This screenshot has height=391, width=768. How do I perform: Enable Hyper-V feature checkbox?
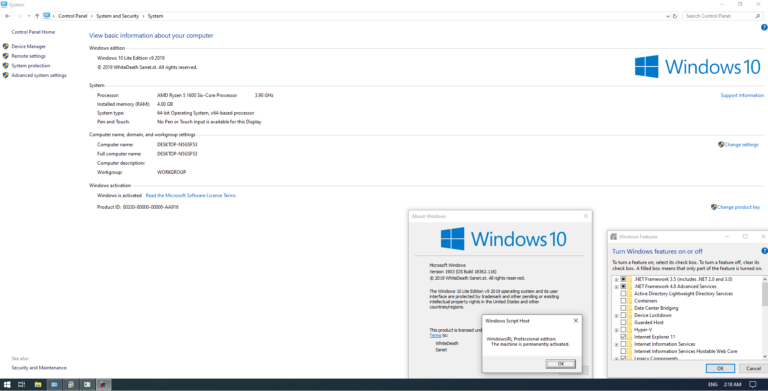(x=623, y=330)
